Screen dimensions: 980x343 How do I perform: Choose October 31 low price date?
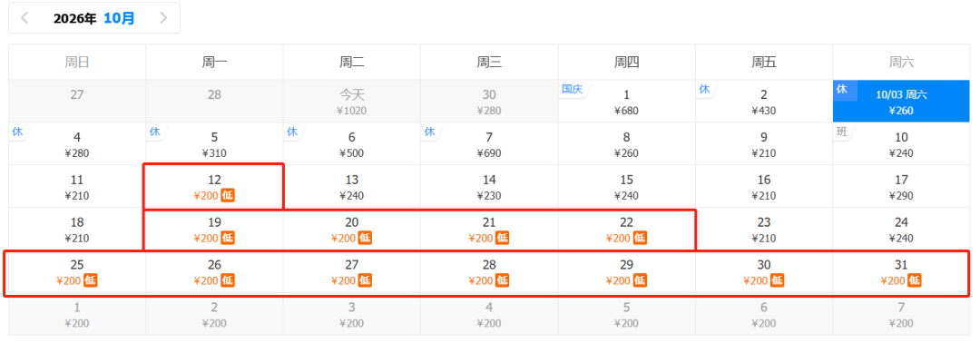tap(901, 271)
